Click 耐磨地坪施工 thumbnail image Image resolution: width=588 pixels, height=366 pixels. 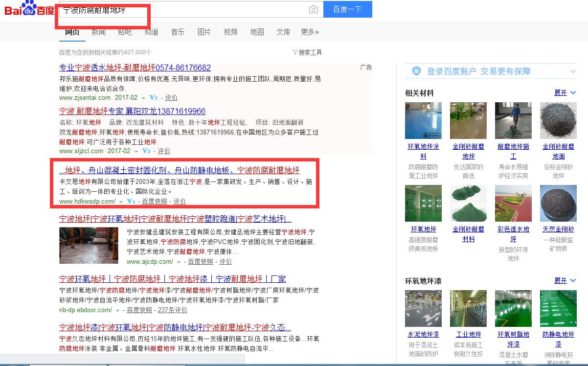pyautogui.click(x=513, y=120)
